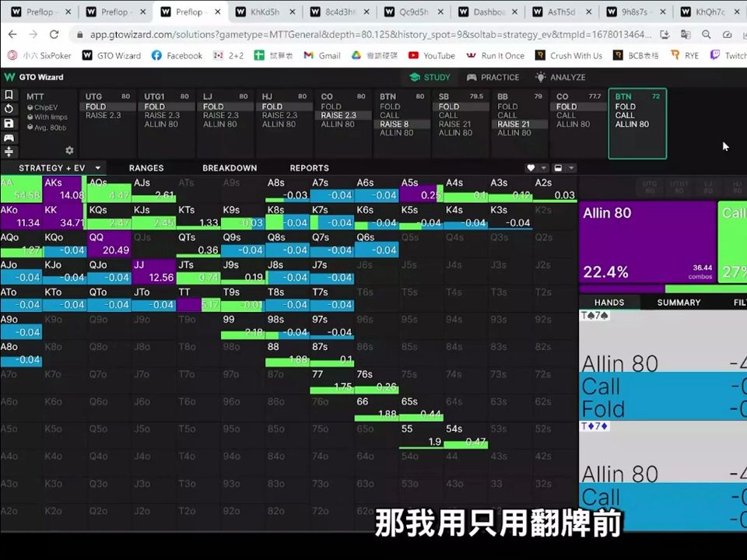Select CALL under the active BTN position

pos(625,115)
